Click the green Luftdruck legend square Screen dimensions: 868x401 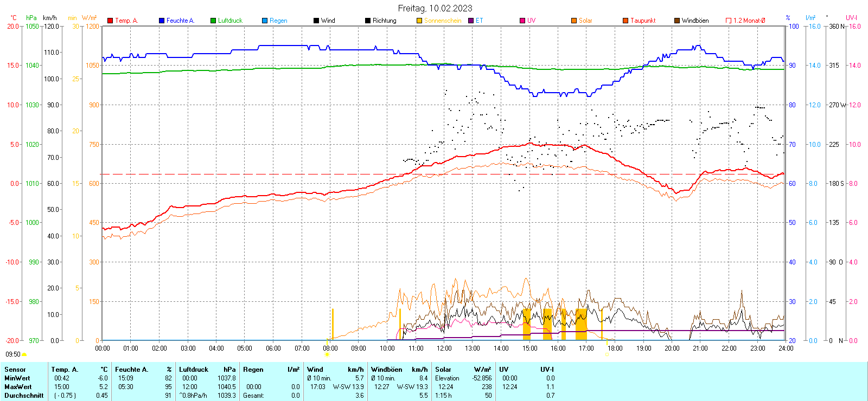(x=213, y=21)
